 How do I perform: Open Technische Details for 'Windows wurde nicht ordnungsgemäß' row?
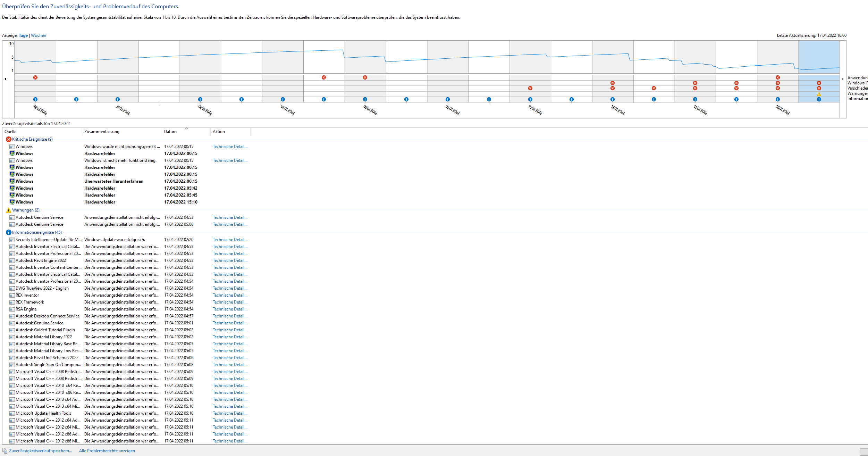(230, 147)
